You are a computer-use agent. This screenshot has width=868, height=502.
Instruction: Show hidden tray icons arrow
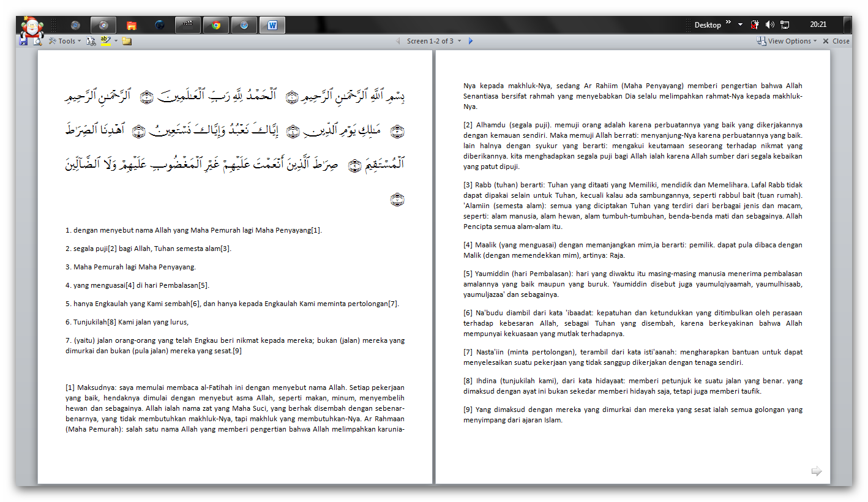[x=740, y=25]
